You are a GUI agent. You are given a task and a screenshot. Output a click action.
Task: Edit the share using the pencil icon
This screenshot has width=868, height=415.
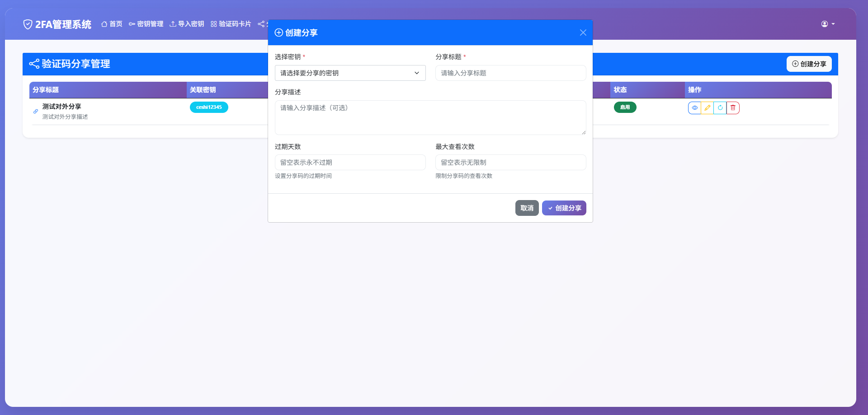pos(708,108)
